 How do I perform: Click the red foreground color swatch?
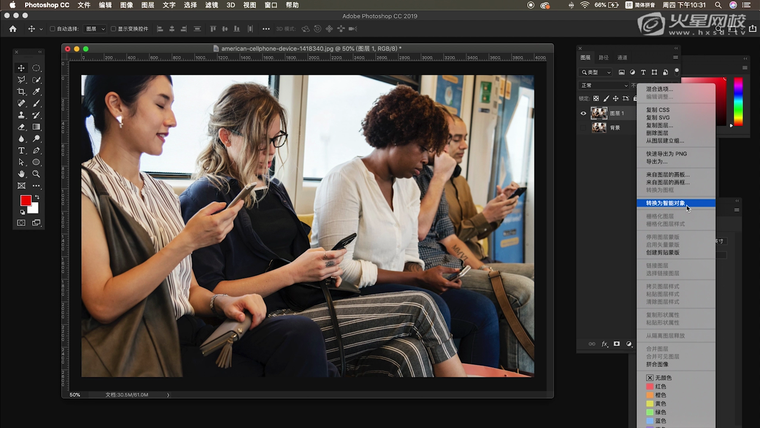(x=26, y=201)
